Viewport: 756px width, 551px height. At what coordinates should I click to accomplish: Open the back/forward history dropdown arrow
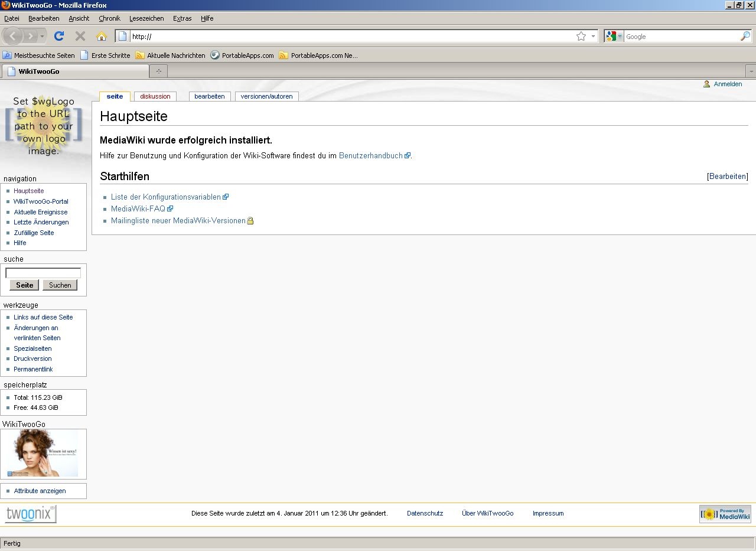42,36
